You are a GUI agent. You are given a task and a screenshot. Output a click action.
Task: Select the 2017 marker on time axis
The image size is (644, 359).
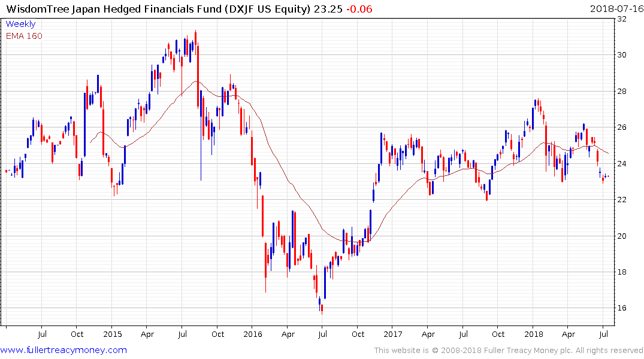392,334
